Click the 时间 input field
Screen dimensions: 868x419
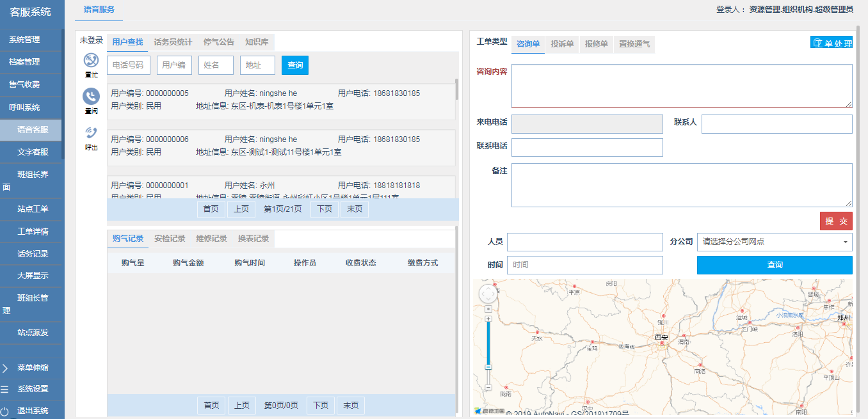coord(585,265)
